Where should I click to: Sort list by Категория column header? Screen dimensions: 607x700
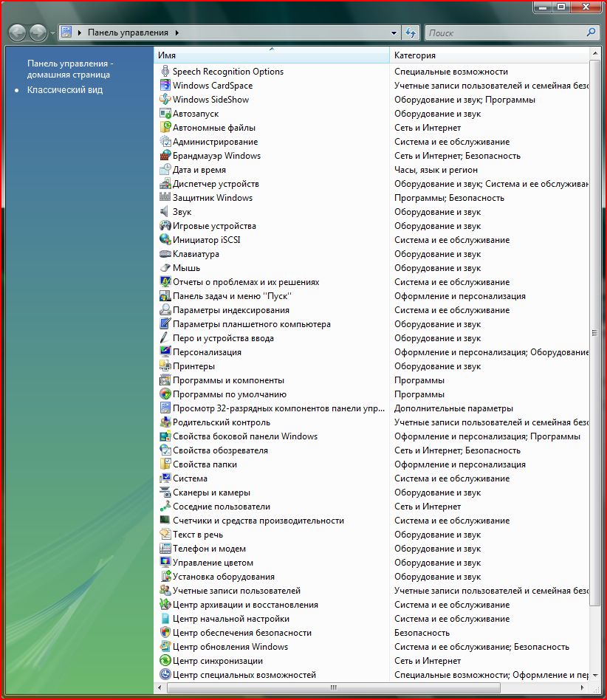point(487,55)
